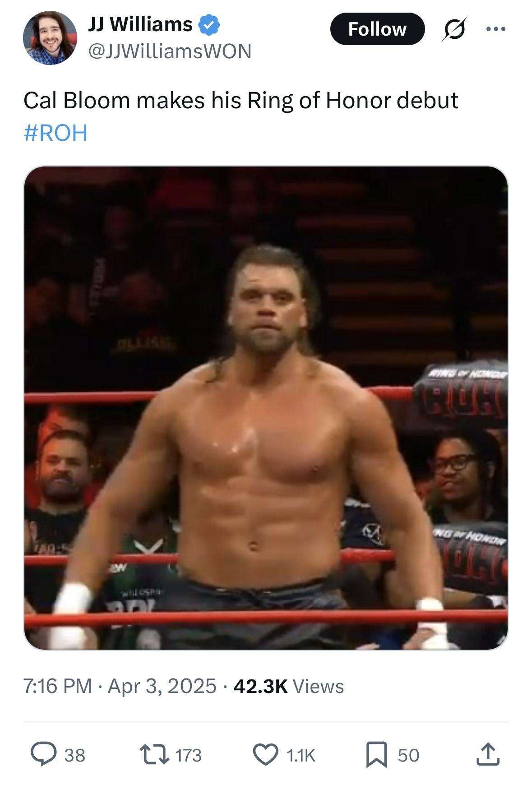The height and width of the screenshot is (785, 532).
Task: Click the 173 reposts count
Action: tap(188, 755)
